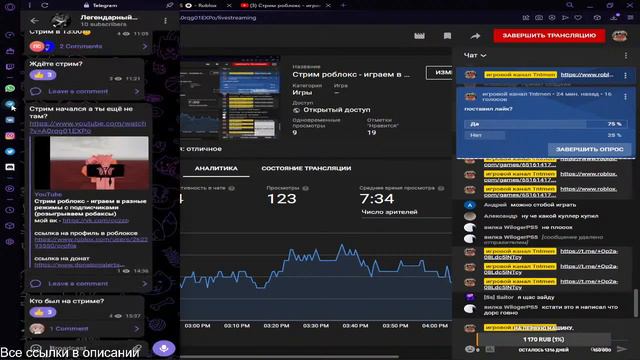
Task: Select the 'Стрим роблокс' YouTube browser tab
Action: pyautogui.click(x=286, y=5)
